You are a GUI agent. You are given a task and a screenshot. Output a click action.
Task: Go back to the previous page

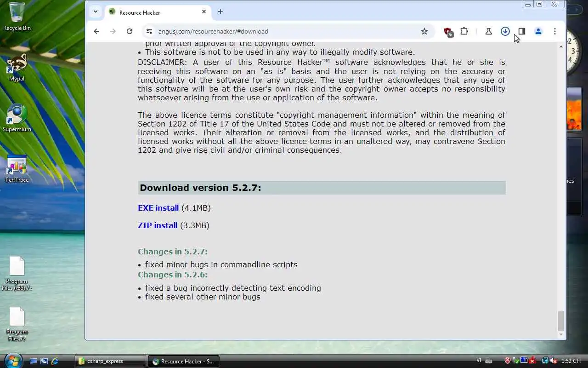[x=96, y=31]
